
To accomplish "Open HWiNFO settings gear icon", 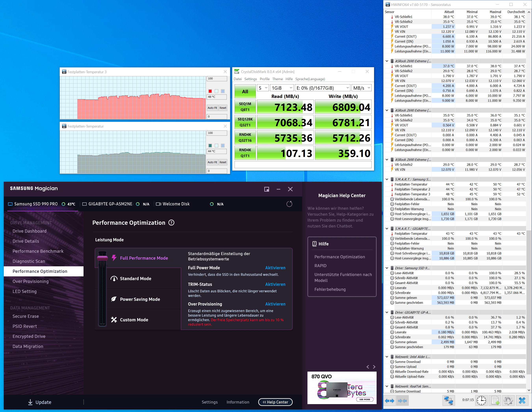I will (x=508, y=400).
